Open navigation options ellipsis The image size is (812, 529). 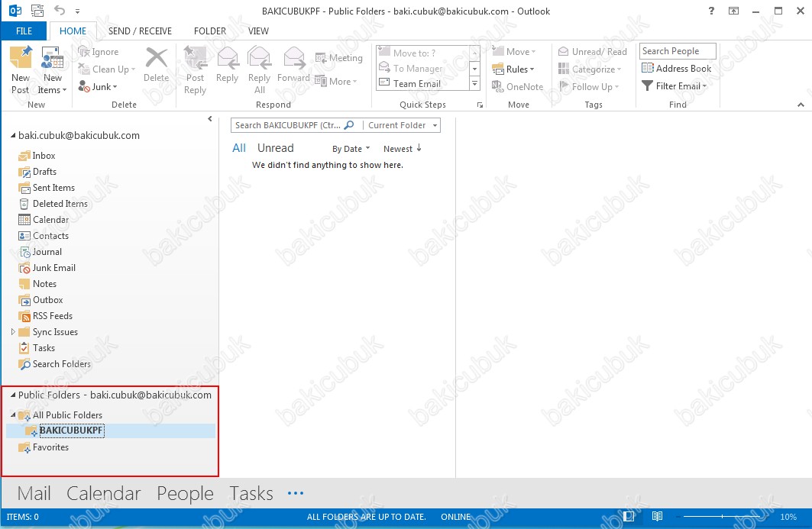(295, 493)
